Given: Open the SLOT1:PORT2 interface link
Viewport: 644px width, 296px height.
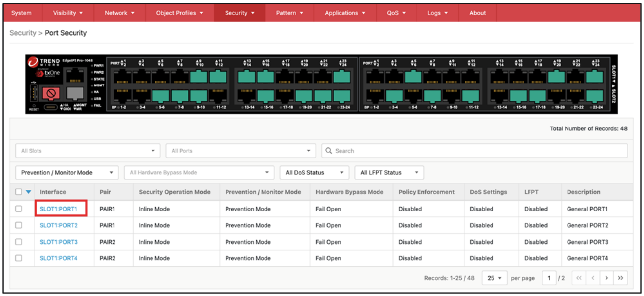Looking at the screenshot, I should pyautogui.click(x=59, y=225).
